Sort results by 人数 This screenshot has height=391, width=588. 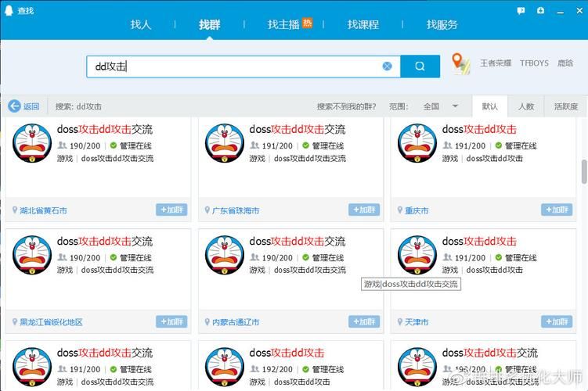click(x=526, y=106)
